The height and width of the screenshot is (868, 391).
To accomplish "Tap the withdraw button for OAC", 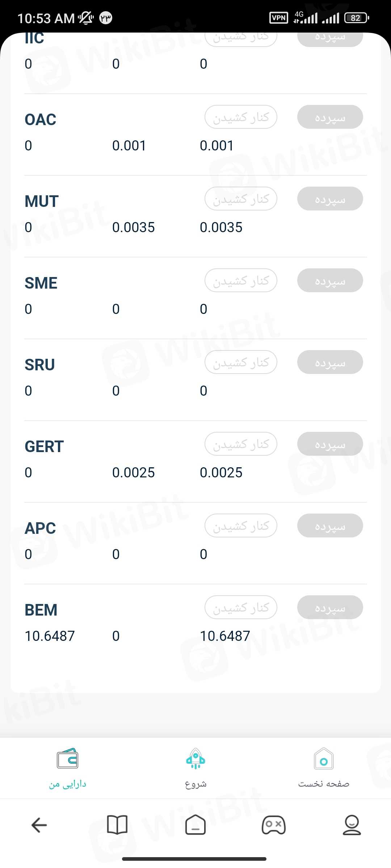I will coord(241,117).
